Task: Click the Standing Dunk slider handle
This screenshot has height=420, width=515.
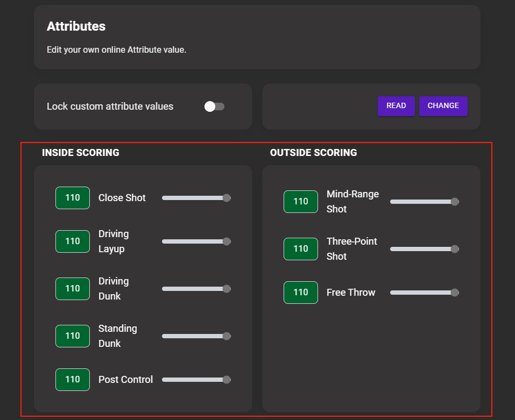Action: tap(227, 336)
